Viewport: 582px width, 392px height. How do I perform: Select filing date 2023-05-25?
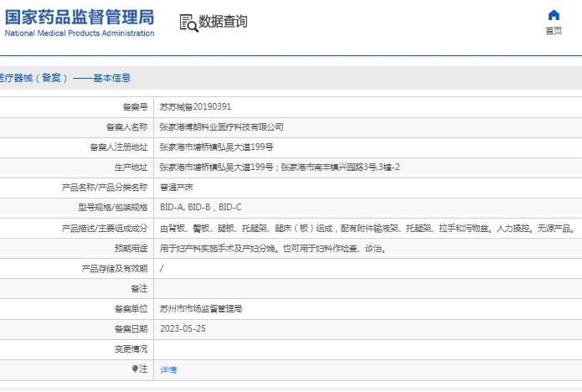coord(183,328)
